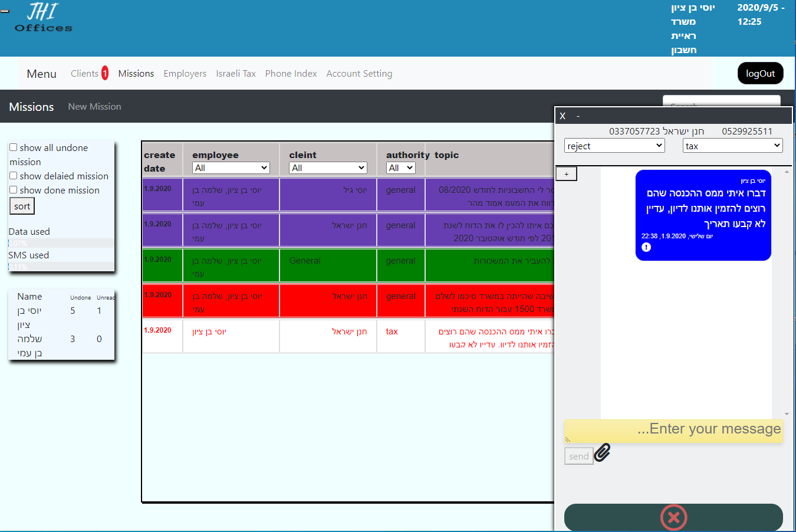
Task: Click the paperclip attachment icon
Action: (602, 452)
